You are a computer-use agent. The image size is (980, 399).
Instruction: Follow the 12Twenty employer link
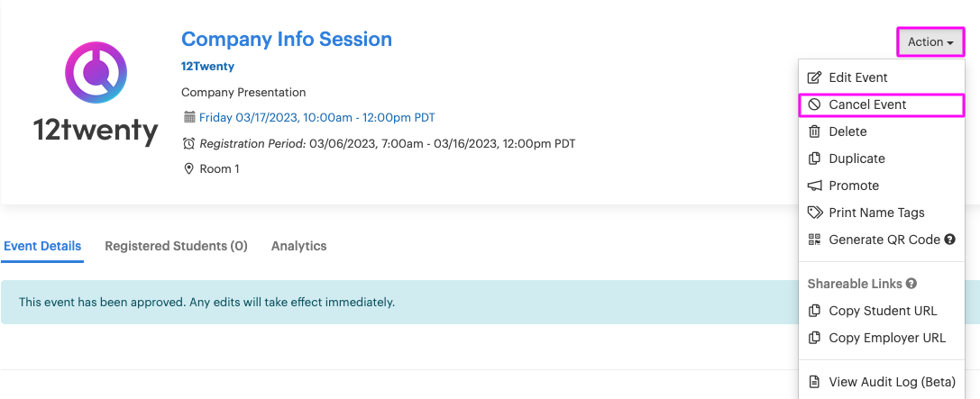207,66
